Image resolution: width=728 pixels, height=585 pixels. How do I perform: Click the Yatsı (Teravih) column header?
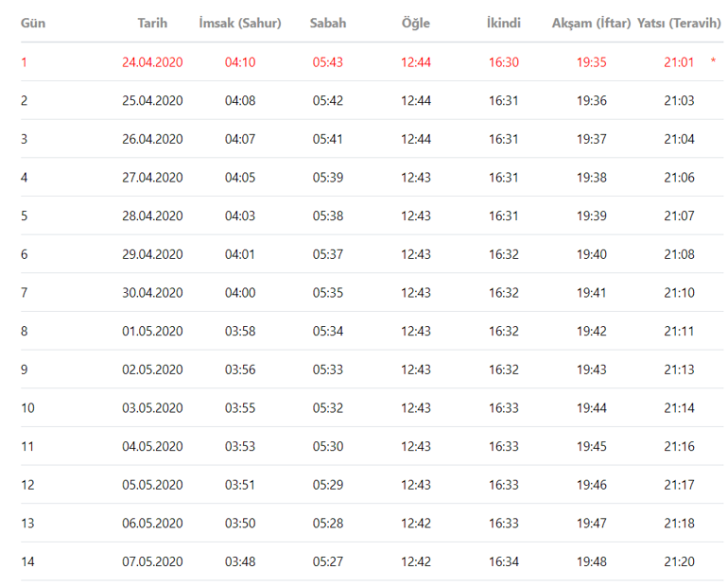pyautogui.click(x=680, y=23)
